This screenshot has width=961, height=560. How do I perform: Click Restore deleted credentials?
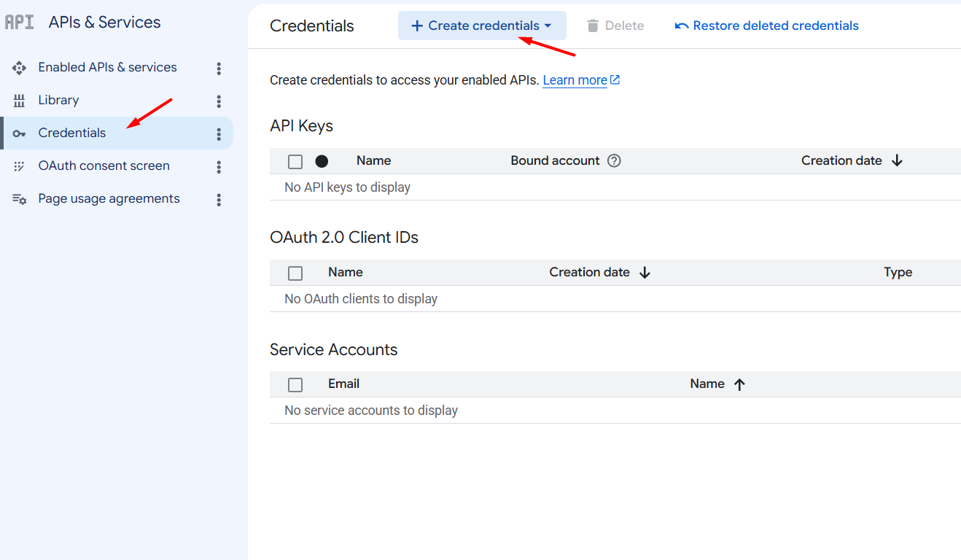[767, 26]
